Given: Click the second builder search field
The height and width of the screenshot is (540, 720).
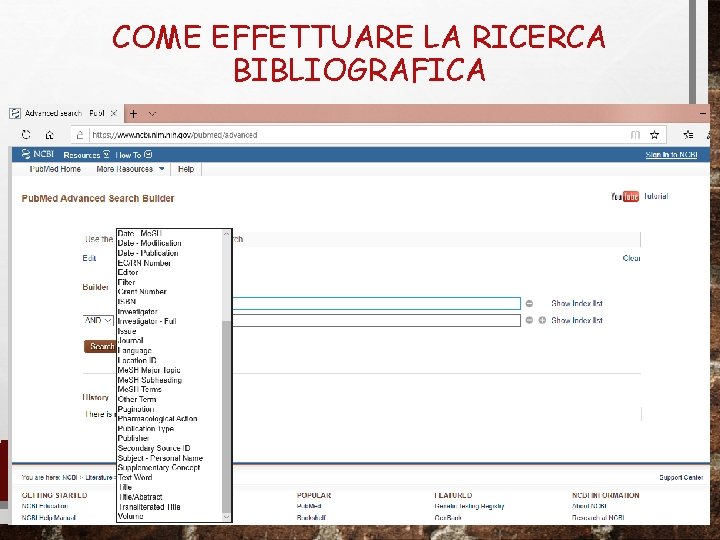Looking at the screenshot, I should [x=376, y=320].
